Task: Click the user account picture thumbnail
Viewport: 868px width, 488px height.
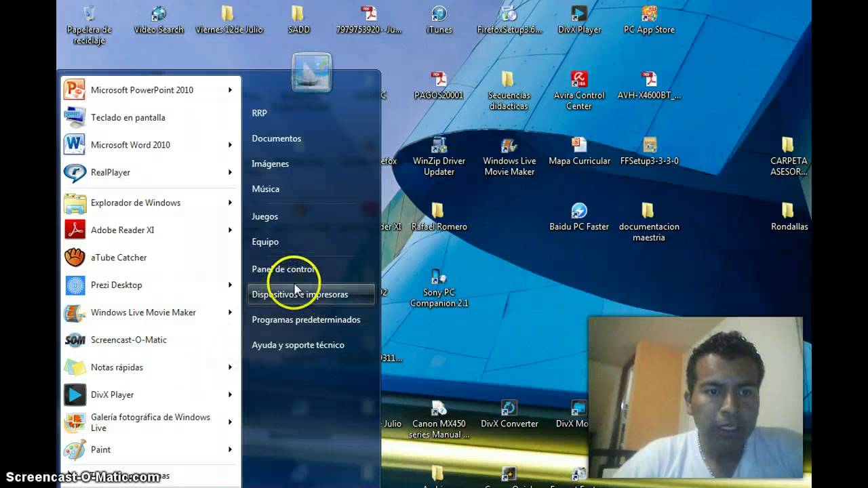Action: [x=312, y=72]
